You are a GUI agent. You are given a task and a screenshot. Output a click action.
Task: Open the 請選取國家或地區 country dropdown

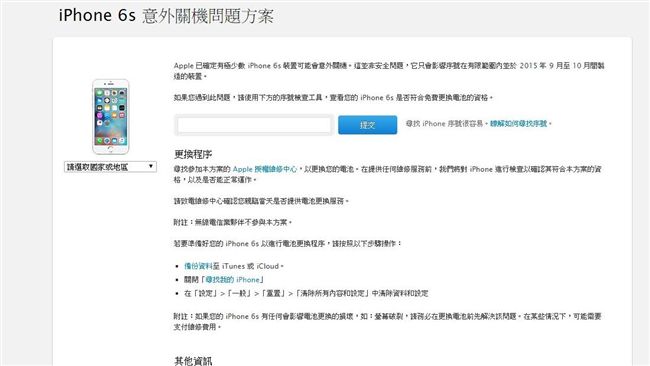tap(110, 167)
